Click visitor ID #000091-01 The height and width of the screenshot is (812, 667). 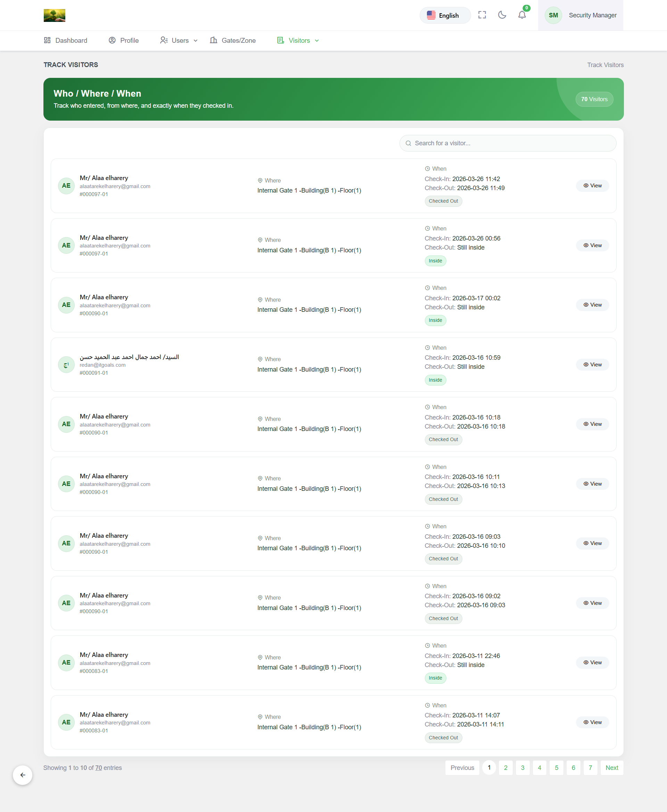(x=94, y=373)
